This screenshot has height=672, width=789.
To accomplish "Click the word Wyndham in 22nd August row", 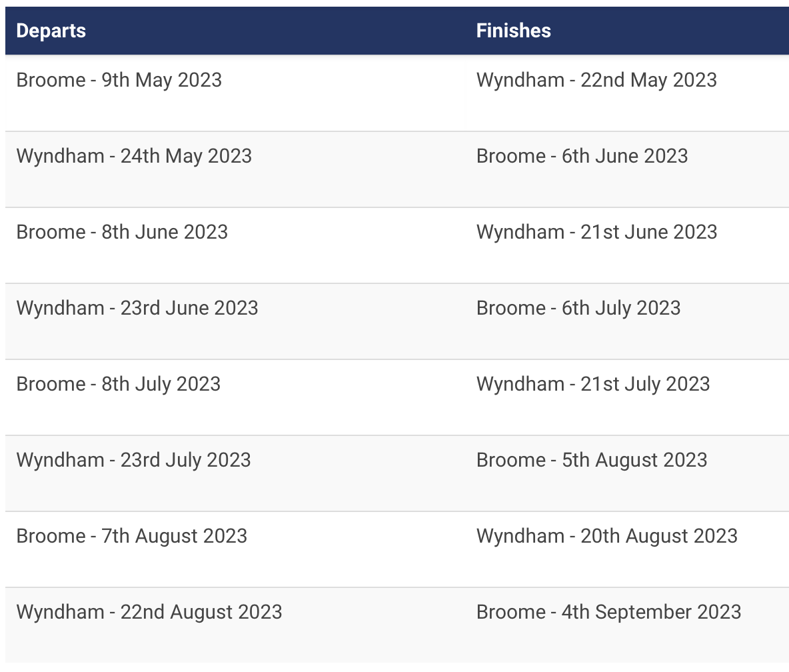I will pos(61,612).
